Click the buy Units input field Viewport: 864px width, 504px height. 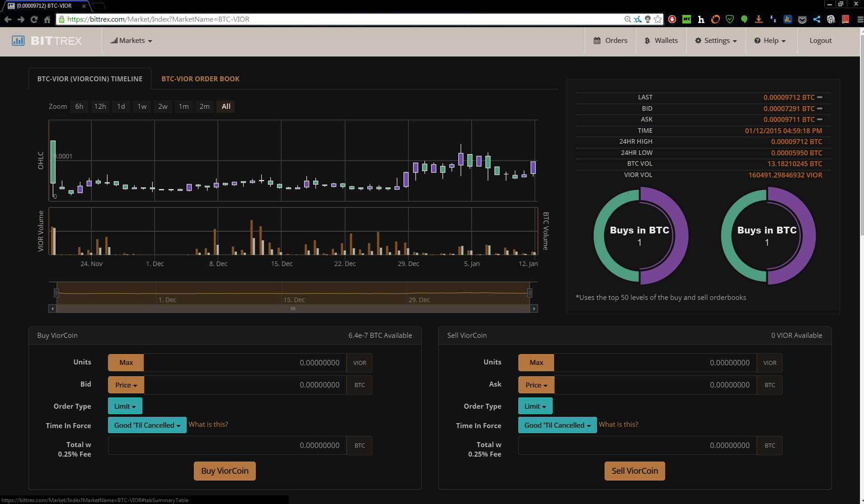[245, 363]
